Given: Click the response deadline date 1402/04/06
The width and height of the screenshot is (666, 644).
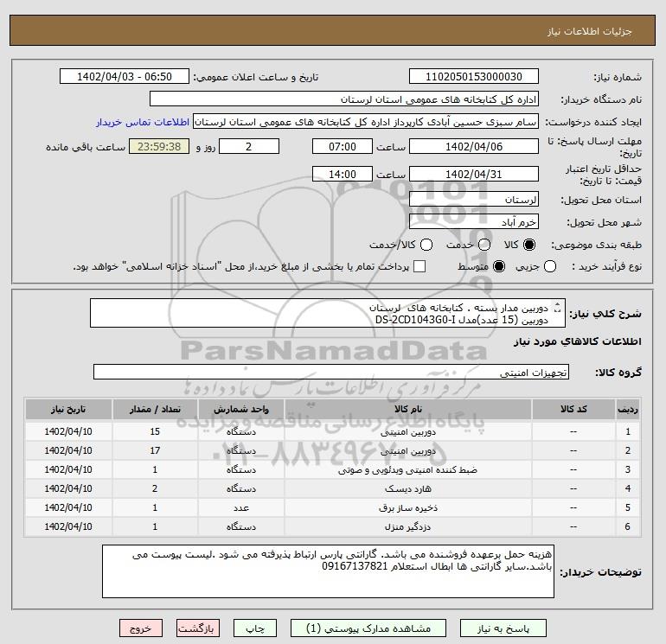Looking at the screenshot, I should 474,146.
